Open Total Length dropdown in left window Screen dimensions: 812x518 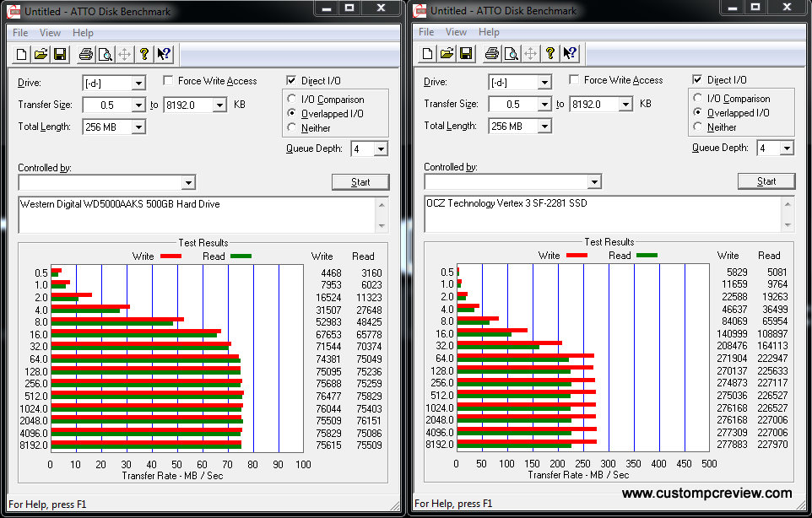[138, 127]
